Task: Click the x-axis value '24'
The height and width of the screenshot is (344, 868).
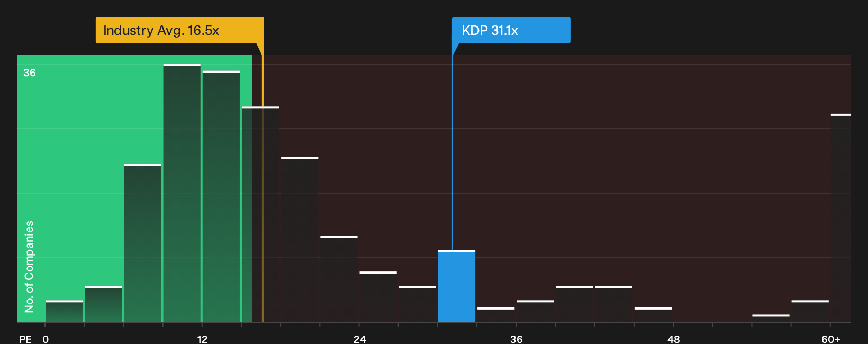Action: tap(359, 339)
